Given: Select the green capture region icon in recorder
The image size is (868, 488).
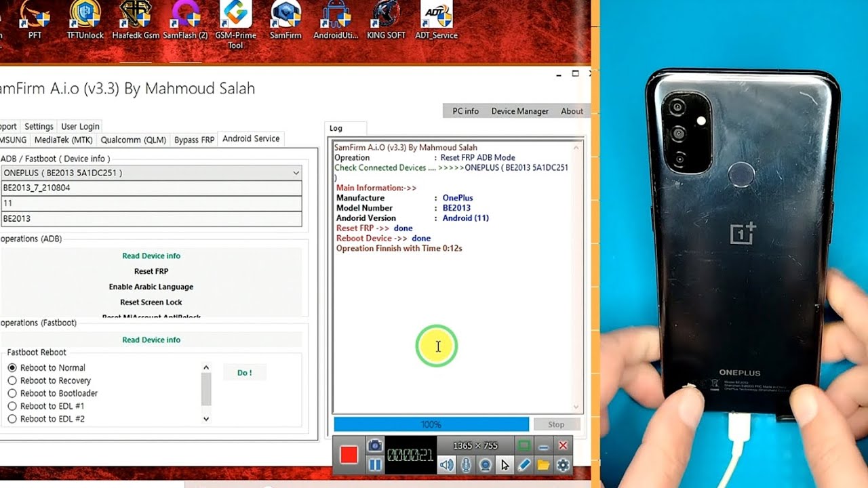Looking at the screenshot, I should click(524, 445).
